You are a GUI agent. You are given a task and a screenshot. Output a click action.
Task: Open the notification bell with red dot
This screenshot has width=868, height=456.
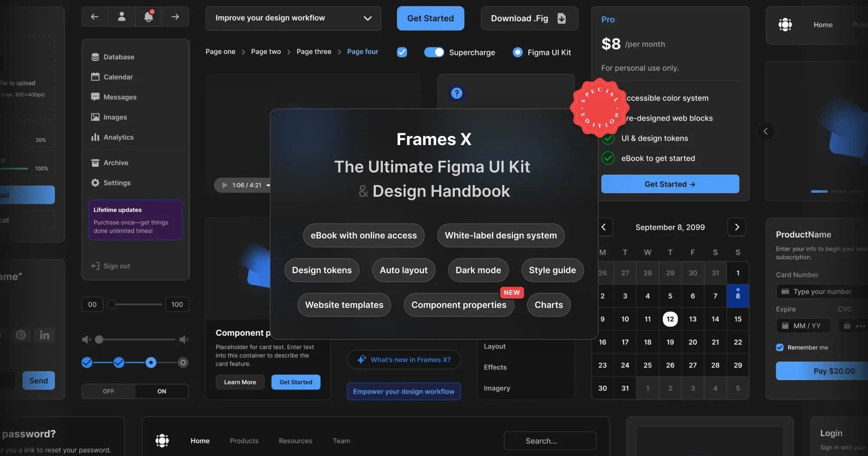point(148,16)
